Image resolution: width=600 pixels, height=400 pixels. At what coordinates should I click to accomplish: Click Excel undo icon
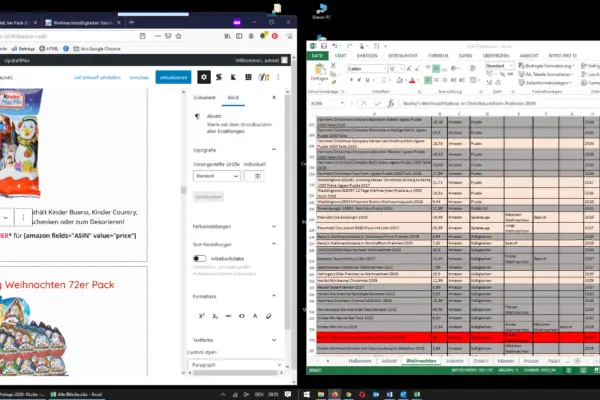pyautogui.click(x=335, y=46)
